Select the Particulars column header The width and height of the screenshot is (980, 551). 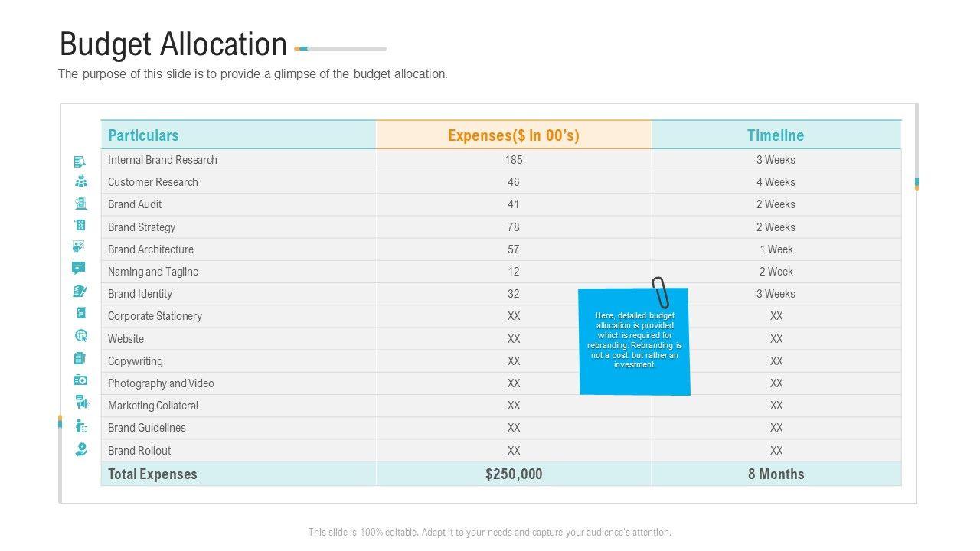(x=143, y=135)
